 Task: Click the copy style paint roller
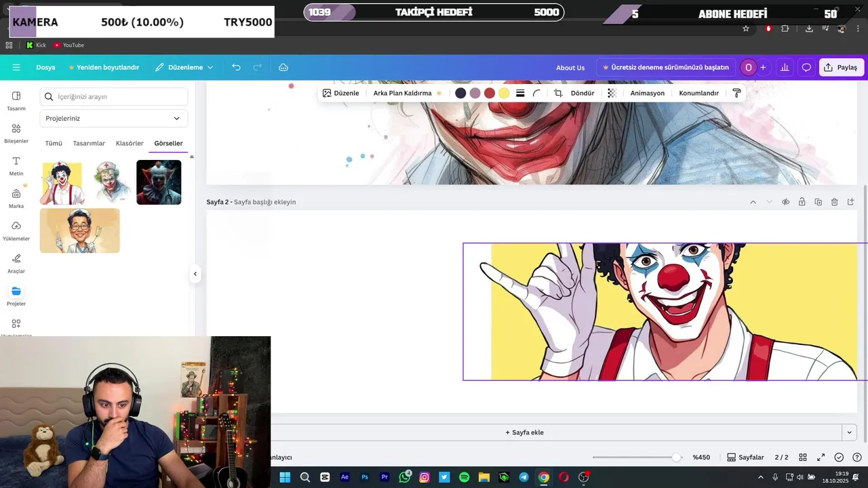[736, 93]
